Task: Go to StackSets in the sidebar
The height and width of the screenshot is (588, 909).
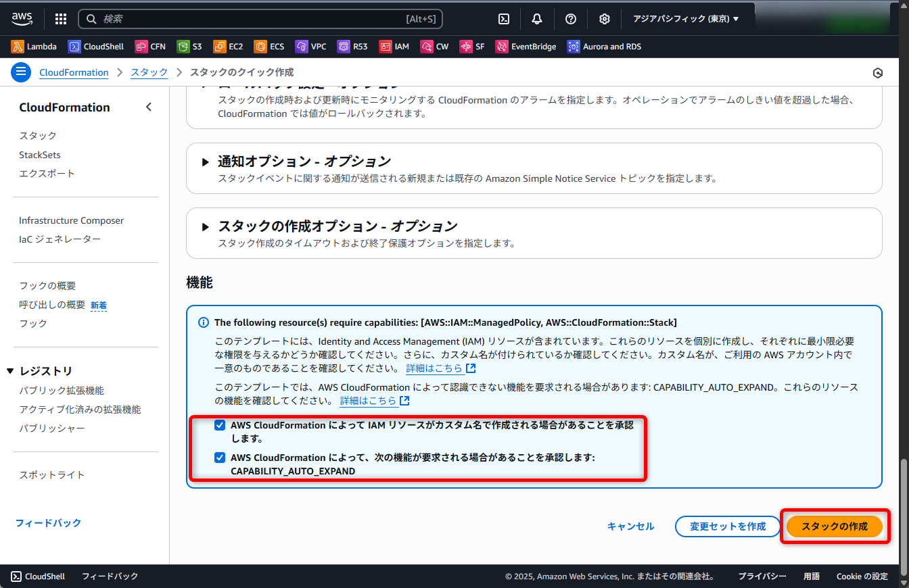Action: [40, 155]
